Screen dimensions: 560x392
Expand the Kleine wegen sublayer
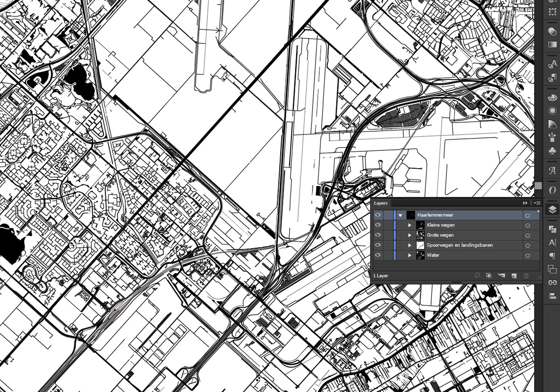(410, 225)
